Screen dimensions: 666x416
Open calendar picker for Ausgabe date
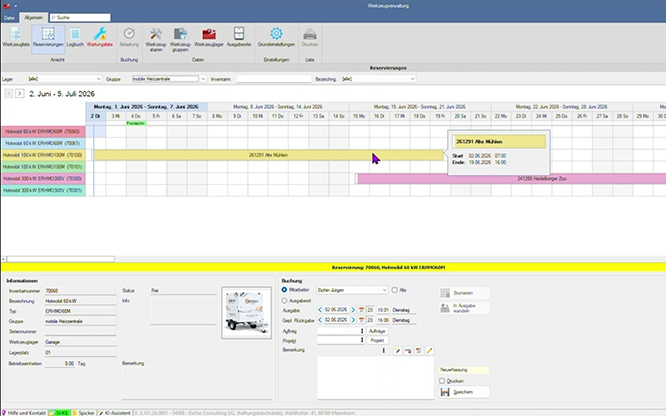361,310
